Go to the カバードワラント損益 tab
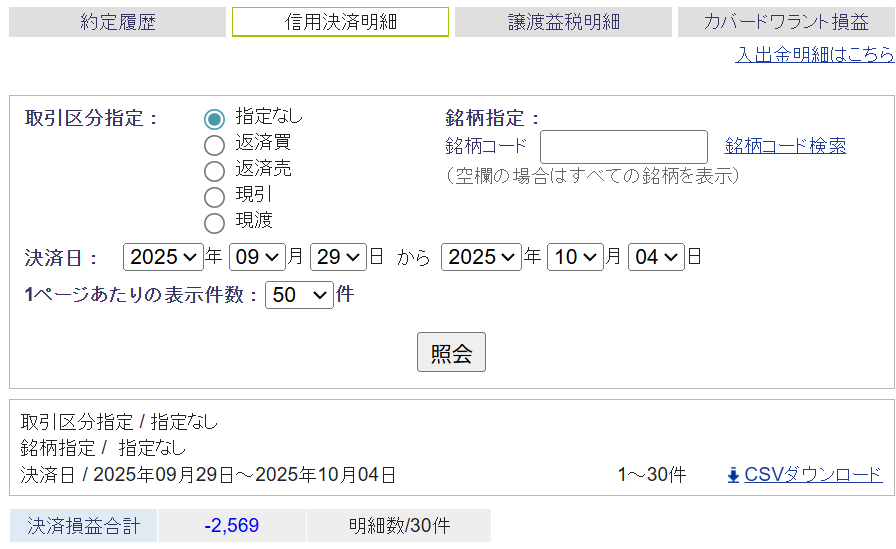 [785, 22]
